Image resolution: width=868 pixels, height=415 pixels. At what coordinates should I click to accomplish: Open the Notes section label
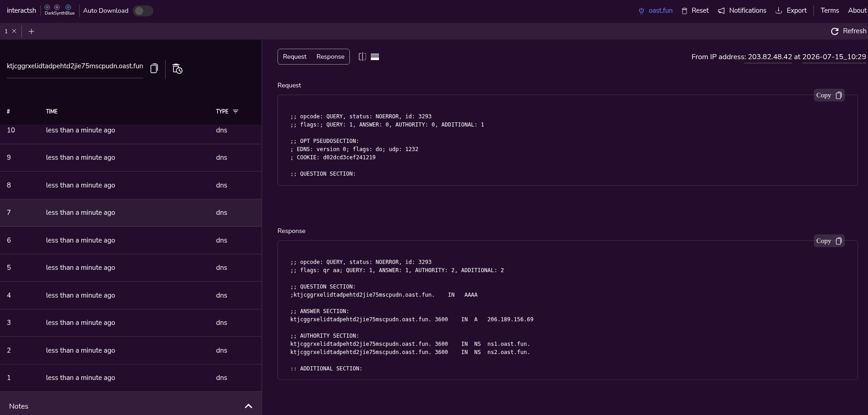[x=19, y=406]
